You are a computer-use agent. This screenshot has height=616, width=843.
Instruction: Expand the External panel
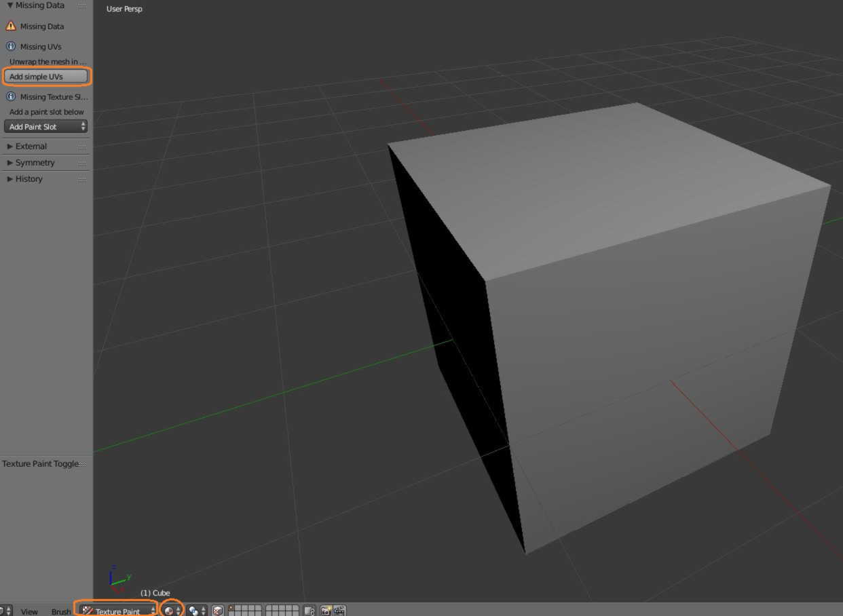tap(31, 147)
